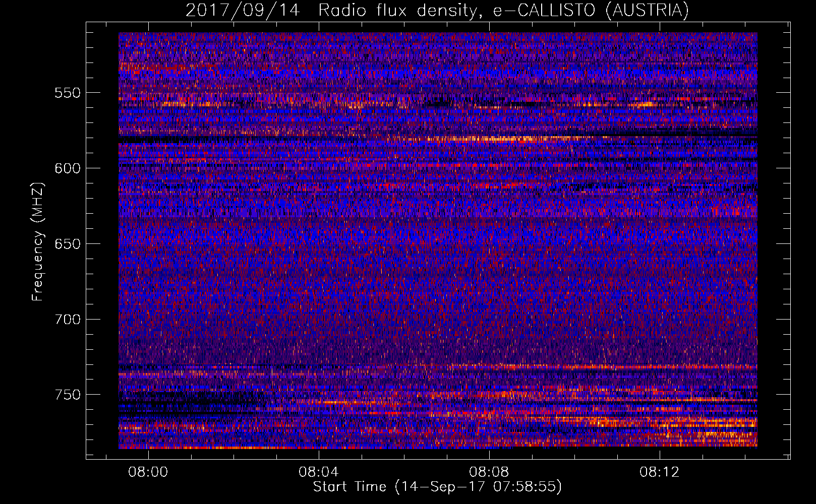816x504 pixels.
Task: Click the 08:12 time tick label
Action: (659, 472)
